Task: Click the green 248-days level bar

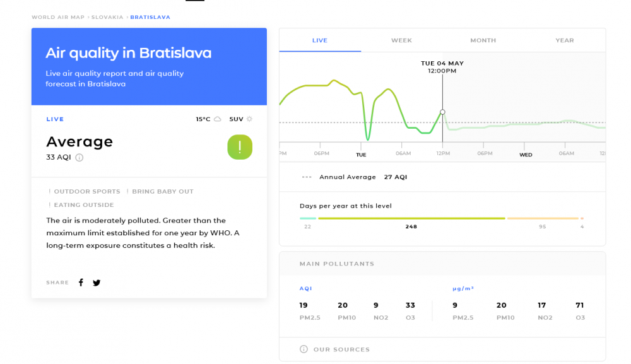Action: coord(411,218)
